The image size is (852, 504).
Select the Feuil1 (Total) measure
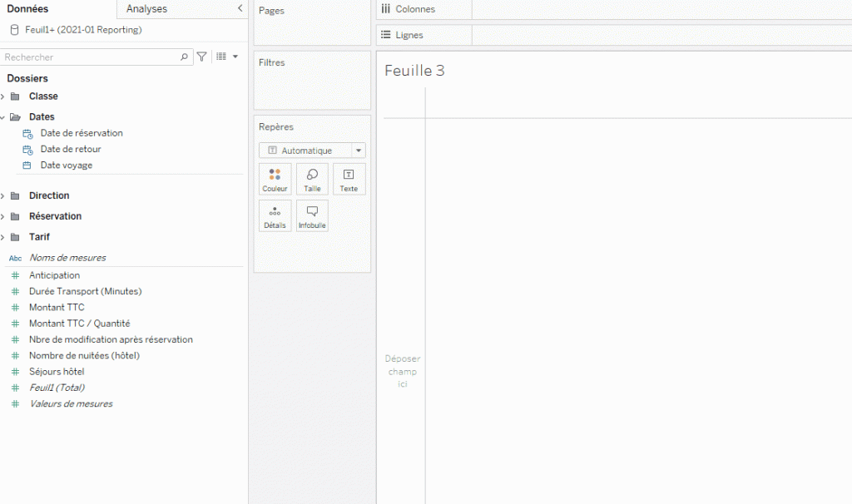57,388
